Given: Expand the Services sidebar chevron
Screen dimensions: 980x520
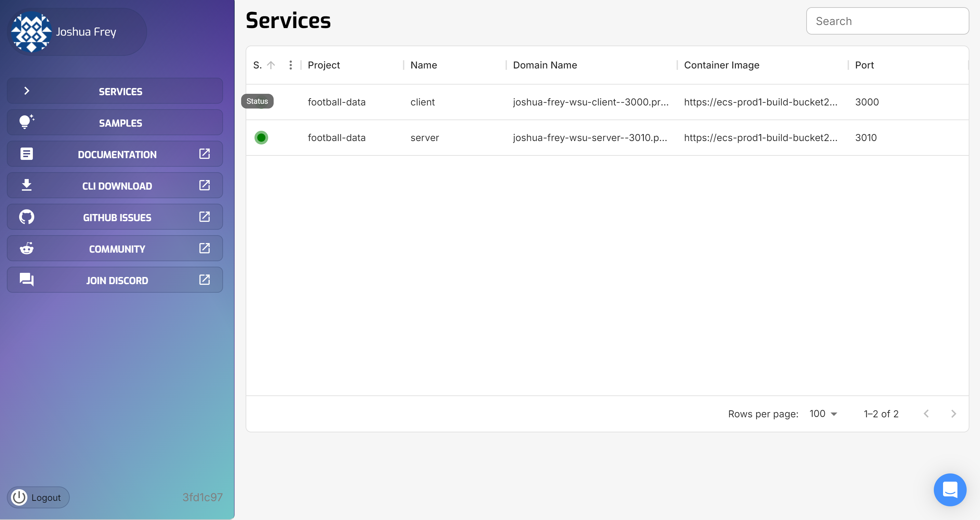Looking at the screenshot, I should coord(27,91).
